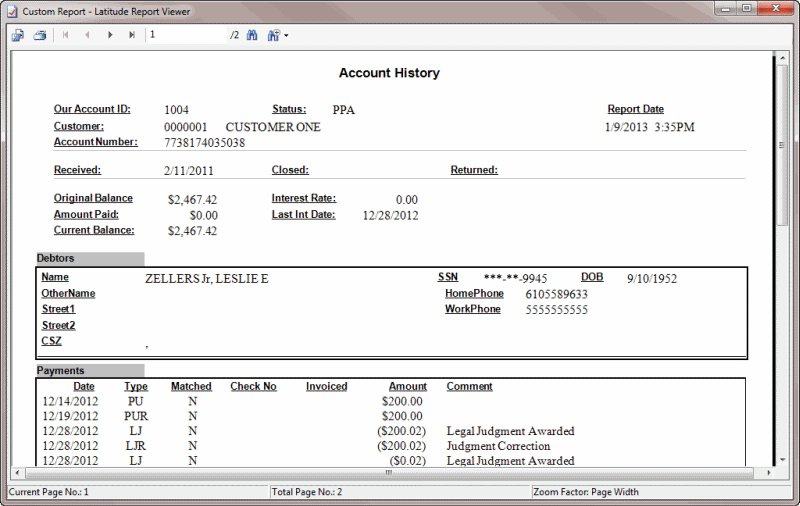This screenshot has height=506, width=800.
Task: Open the title bar application icon menu
Action: pyautogui.click(x=12, y=11)
